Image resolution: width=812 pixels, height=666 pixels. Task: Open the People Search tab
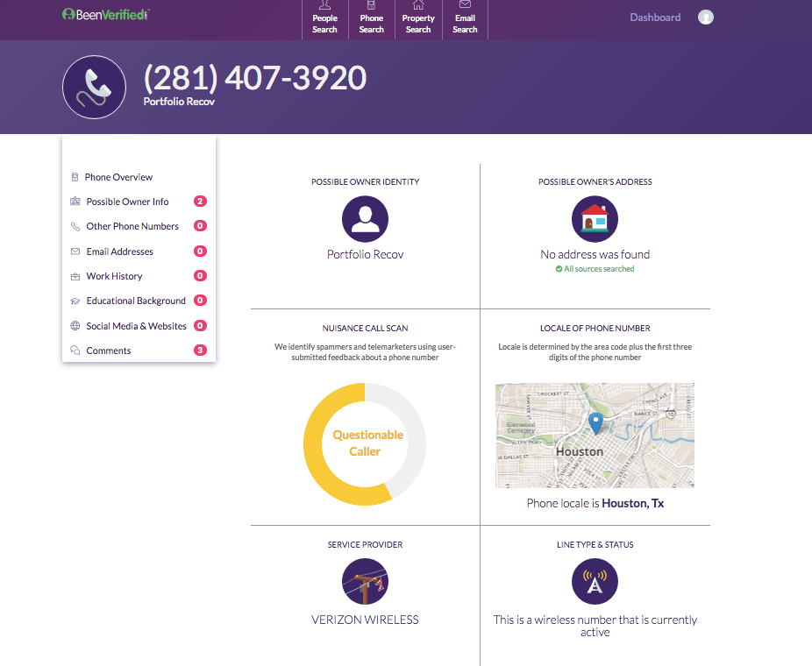[324, 19]
